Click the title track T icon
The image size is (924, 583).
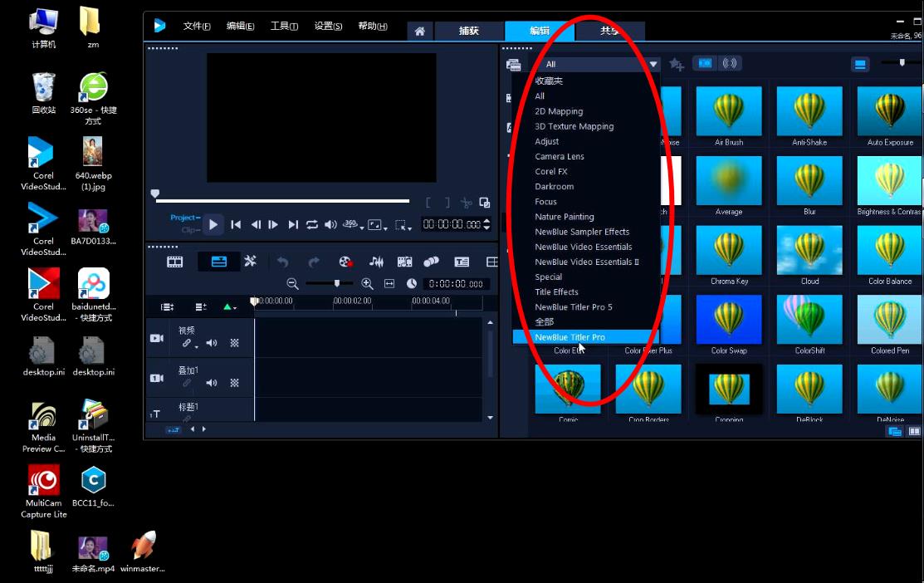(x=155, y=414)
